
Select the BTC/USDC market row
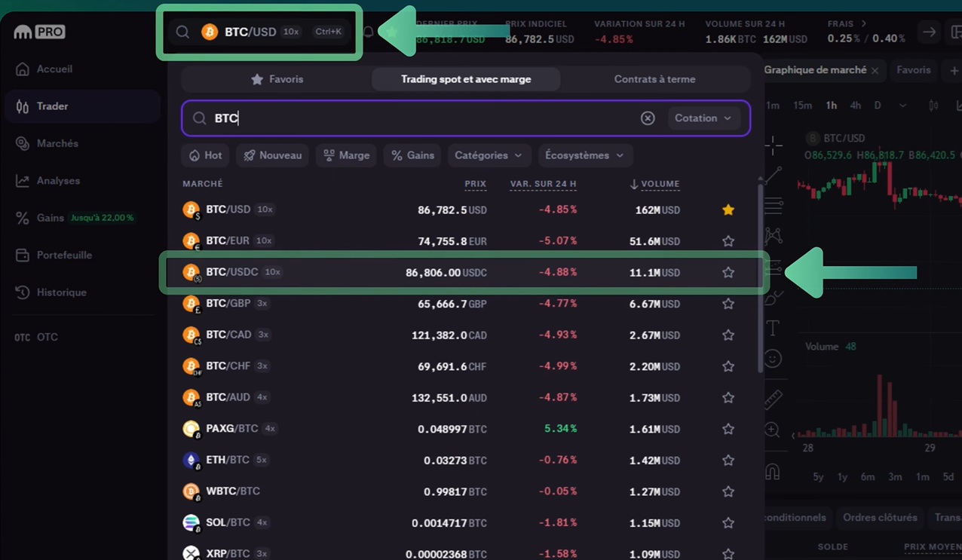377,272
